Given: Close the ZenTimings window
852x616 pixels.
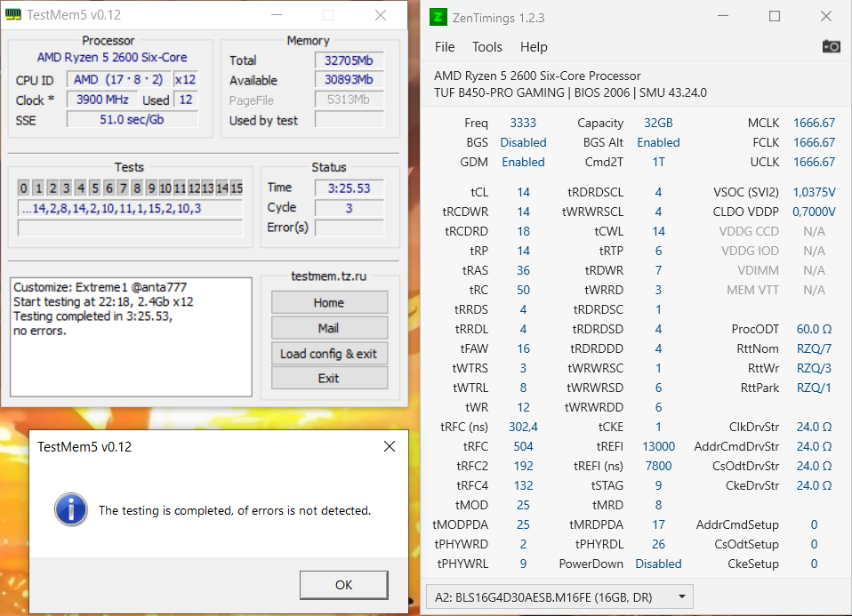Looking at the screenshot, I should 826,17.
